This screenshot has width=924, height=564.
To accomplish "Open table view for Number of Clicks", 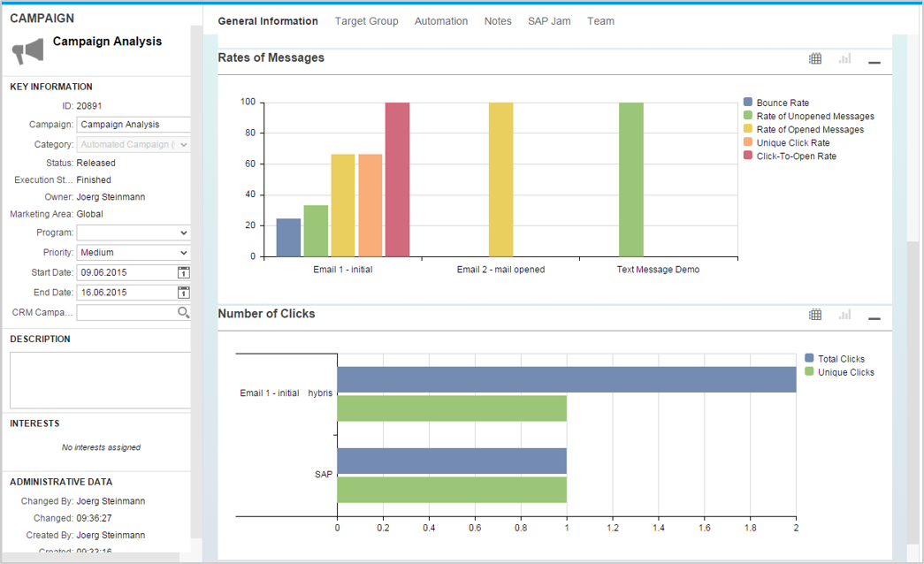I will pos(814,314).
